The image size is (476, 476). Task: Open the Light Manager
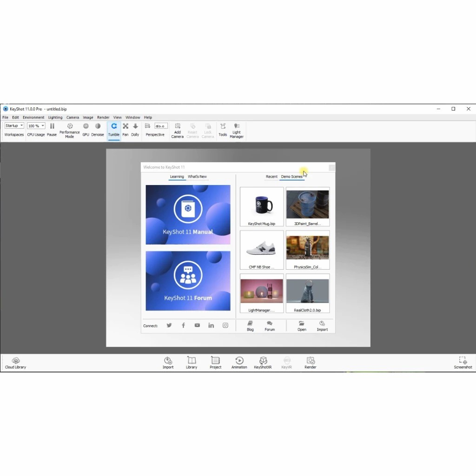click(x=237, y=130)
